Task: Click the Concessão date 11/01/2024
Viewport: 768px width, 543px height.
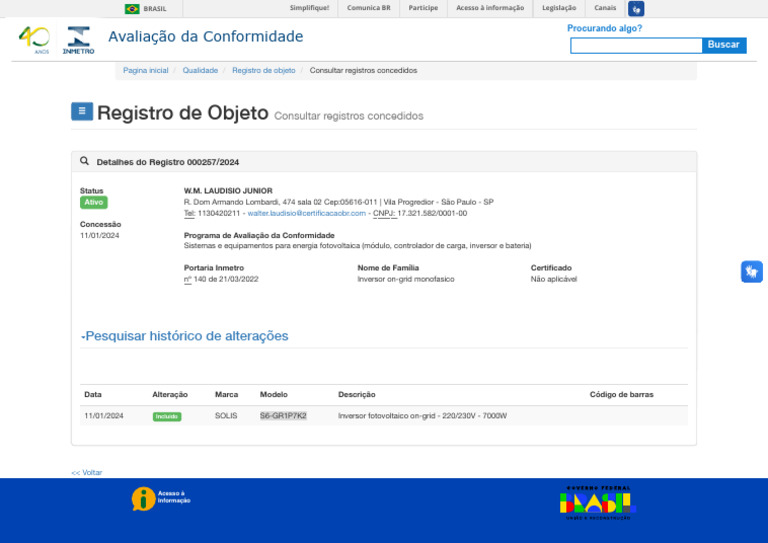Action: click(99, 236)
